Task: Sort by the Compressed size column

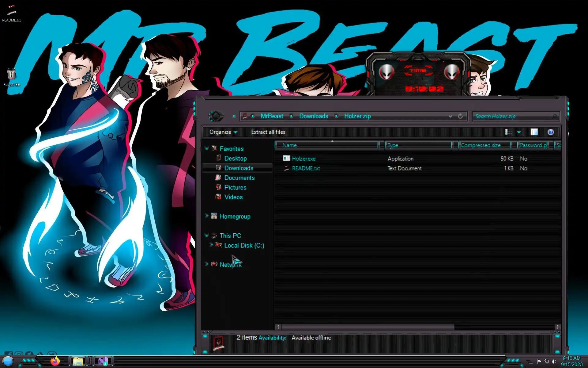Action: click(x=481, y=145)
